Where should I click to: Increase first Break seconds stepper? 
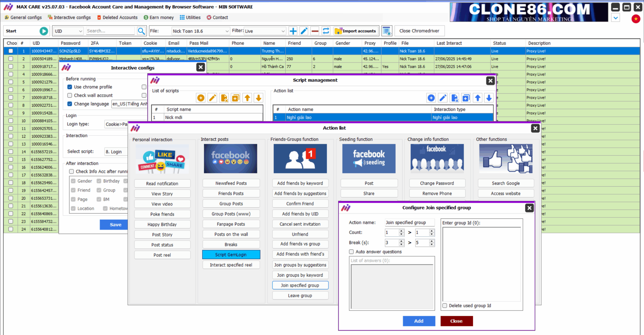point(401,241)
